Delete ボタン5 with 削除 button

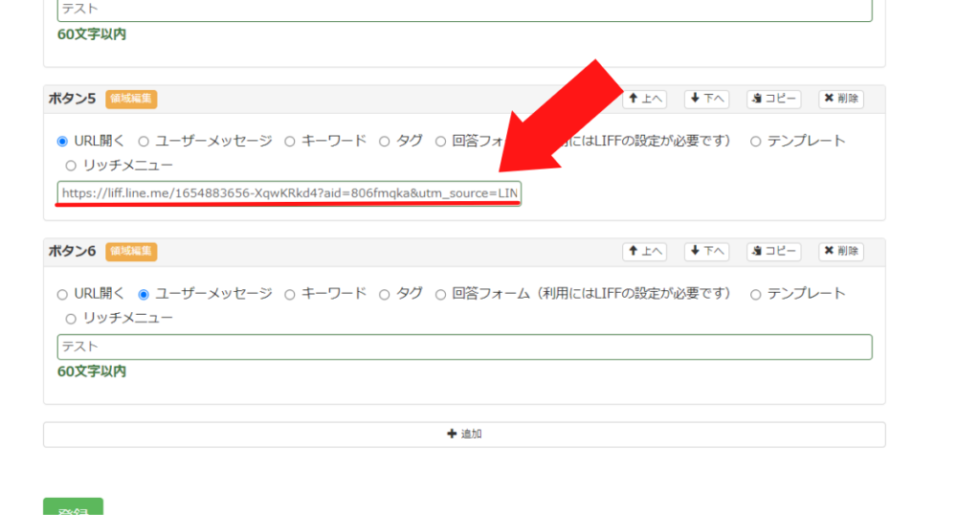click(x=841, y=99)
